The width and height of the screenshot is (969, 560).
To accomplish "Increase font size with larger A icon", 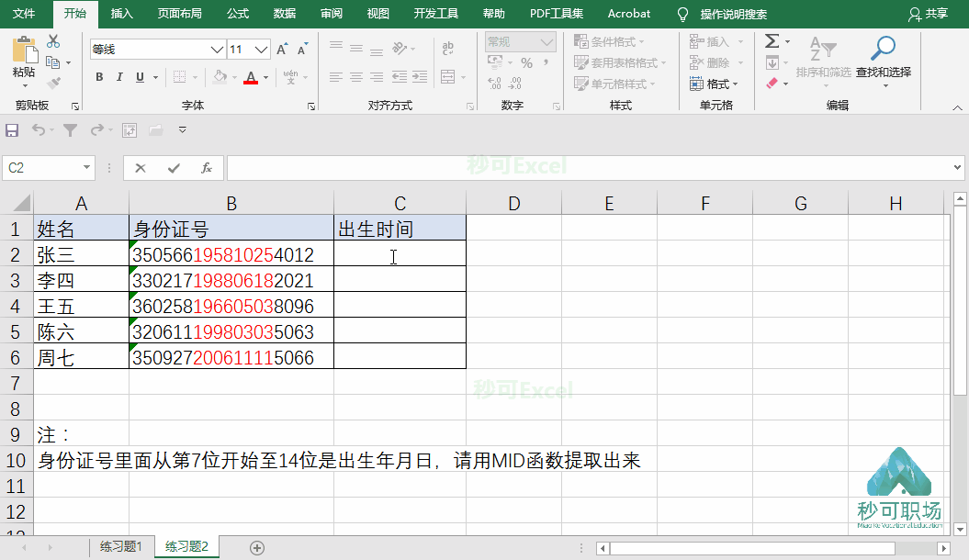I will (282, 50).
